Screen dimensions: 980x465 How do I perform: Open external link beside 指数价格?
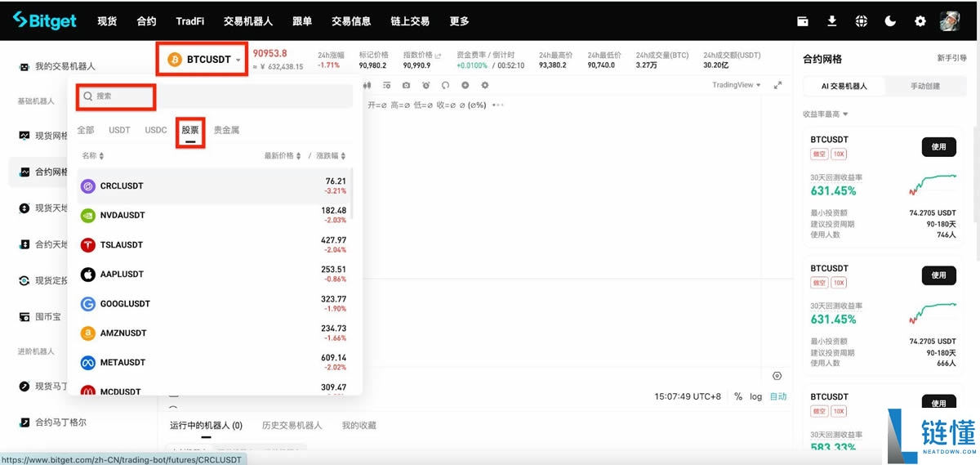[438, 56]
